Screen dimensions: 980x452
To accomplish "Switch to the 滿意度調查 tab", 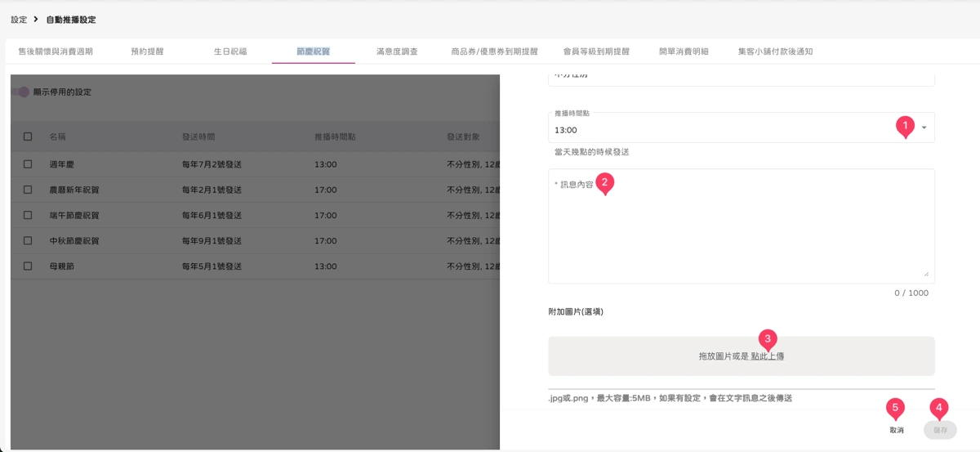I will click(397, 51).
